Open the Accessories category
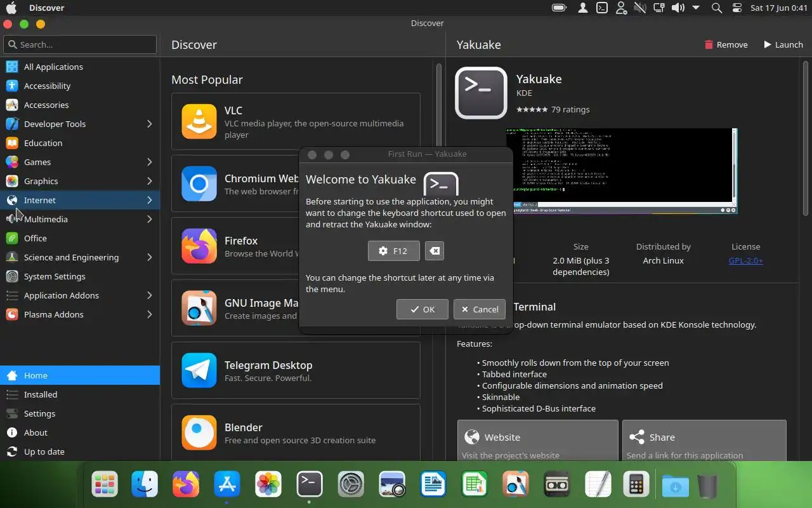This screenshot has height=508, width=812. (x=80, y=105)
